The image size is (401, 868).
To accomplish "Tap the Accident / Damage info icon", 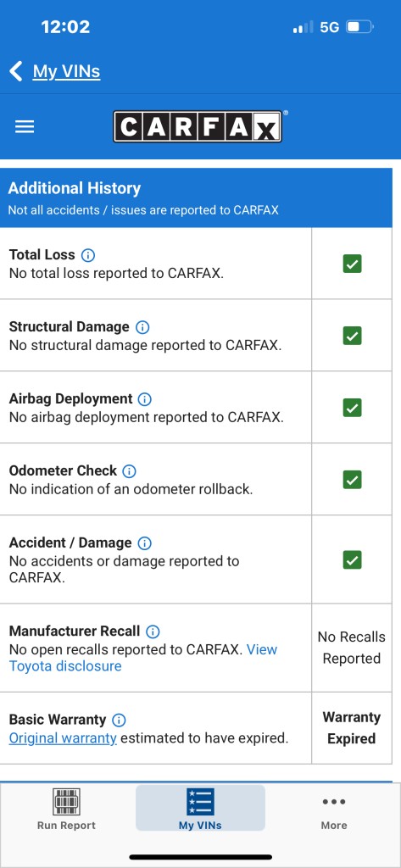I will click(145, 543).
